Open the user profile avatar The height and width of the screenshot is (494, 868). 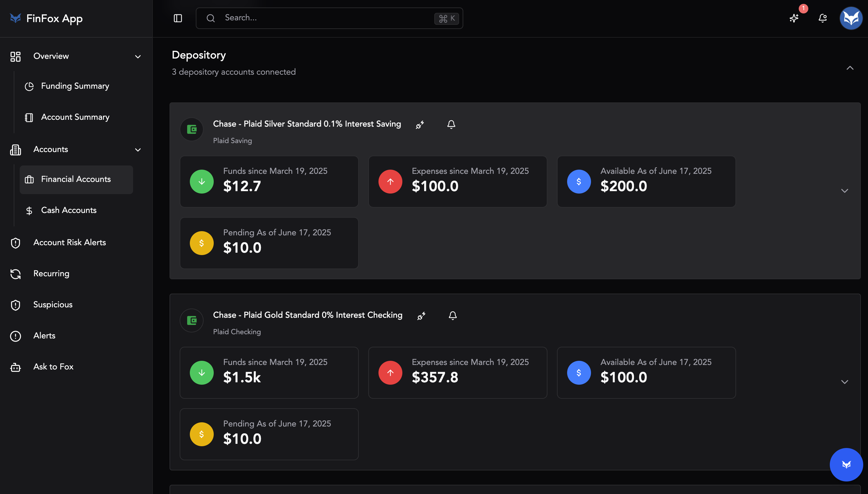tap(851, 18)
